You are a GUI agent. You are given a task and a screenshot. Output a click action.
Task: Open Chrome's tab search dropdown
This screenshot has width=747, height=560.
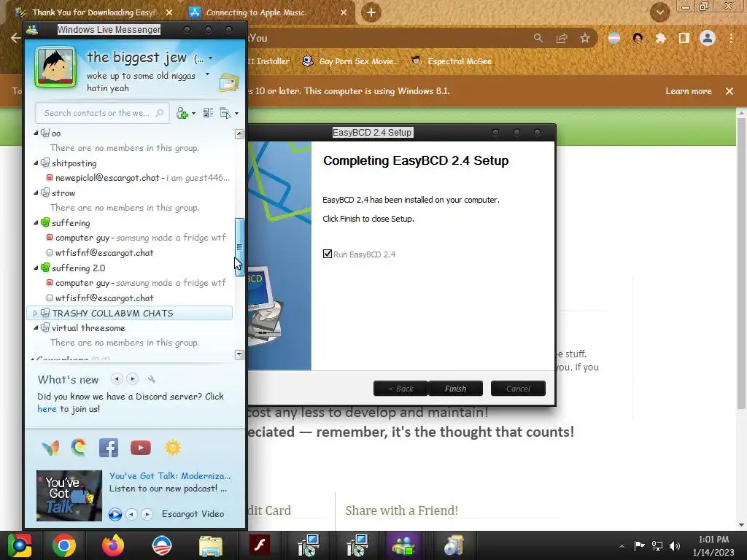pos(659,12)
